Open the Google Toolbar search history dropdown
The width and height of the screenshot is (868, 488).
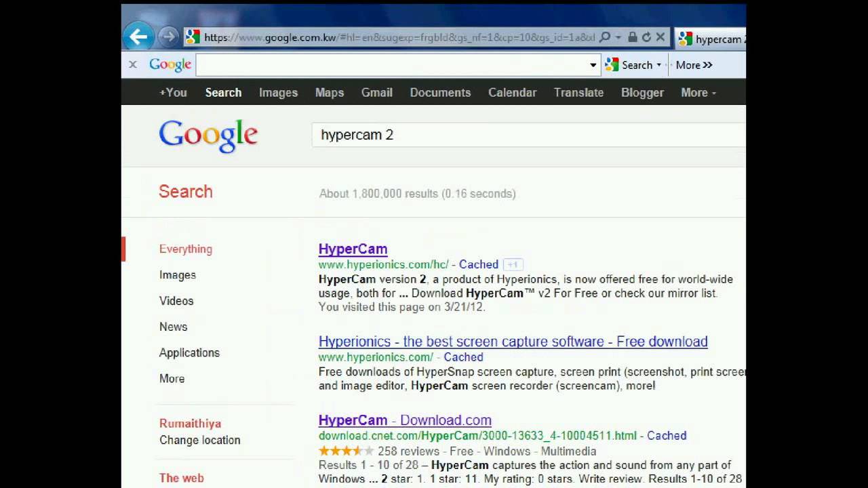(593, 65)
